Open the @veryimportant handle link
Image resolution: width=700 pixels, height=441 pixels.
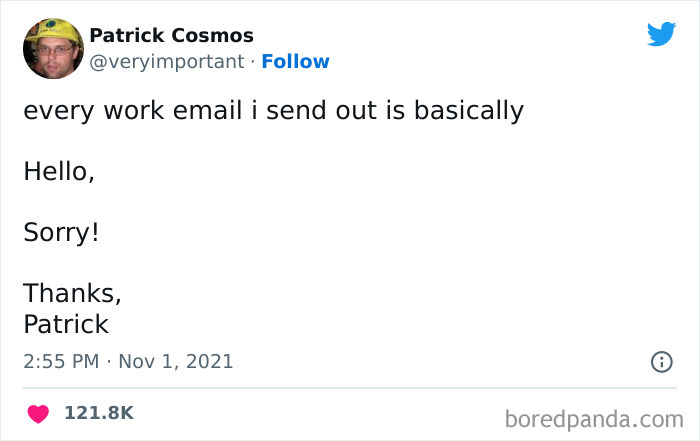point(167,62)
